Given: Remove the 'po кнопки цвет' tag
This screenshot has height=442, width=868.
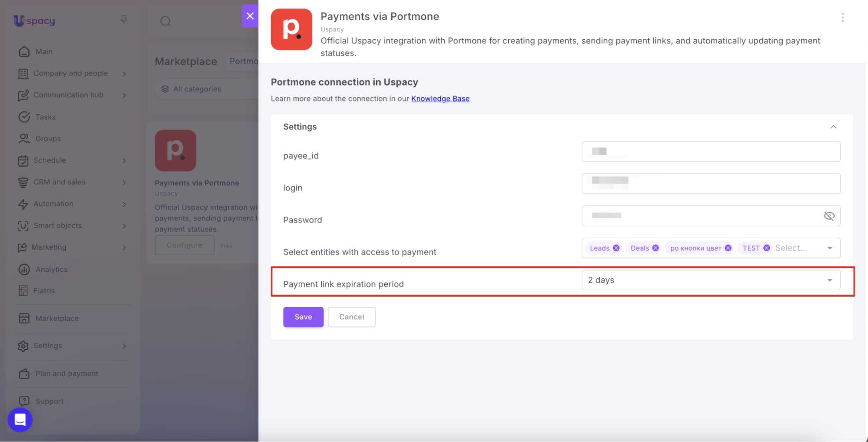Looking at the screenshot, I should pyautogui.click(x=728, y=248).
